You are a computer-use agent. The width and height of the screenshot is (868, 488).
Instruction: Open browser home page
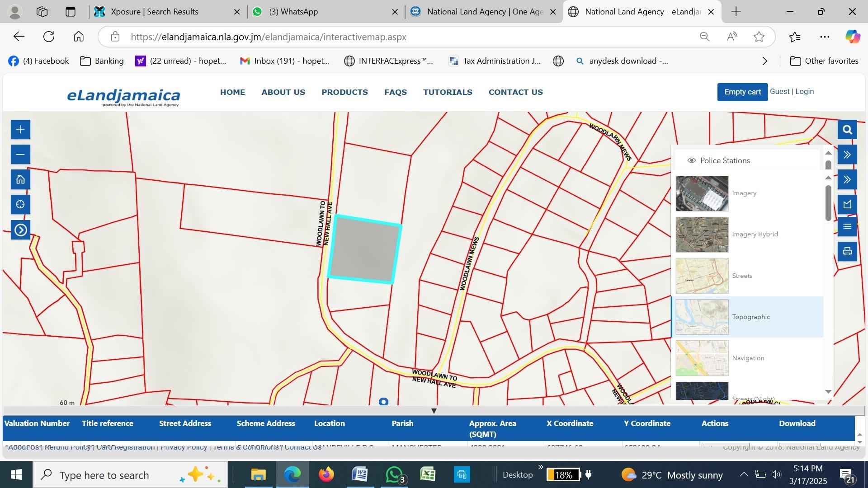(79, 37)
